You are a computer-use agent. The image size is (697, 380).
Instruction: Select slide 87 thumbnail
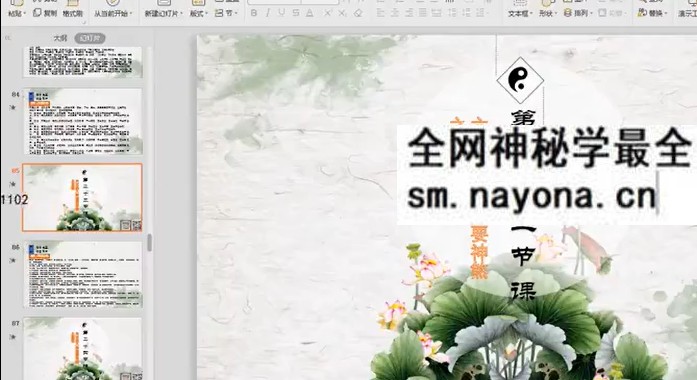pos(83,349)
